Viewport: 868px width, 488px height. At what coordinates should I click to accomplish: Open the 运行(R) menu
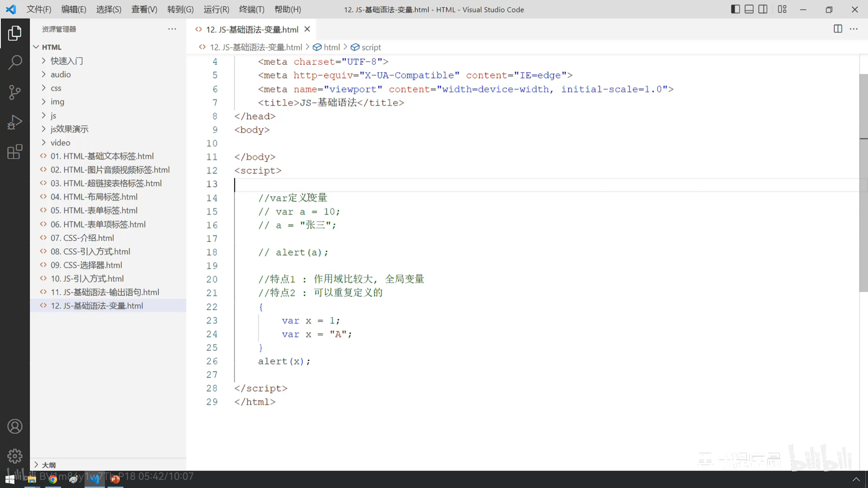[216, 9]
